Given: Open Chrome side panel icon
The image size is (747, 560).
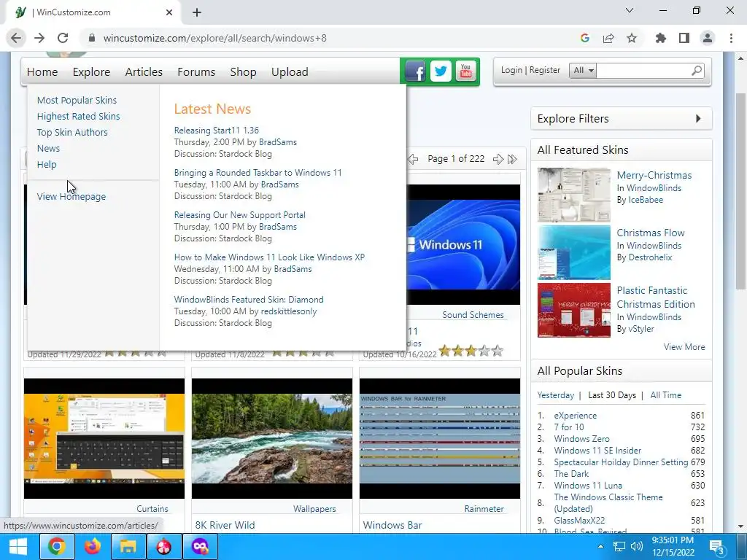Looking at the screenshot, I should 684,38.
